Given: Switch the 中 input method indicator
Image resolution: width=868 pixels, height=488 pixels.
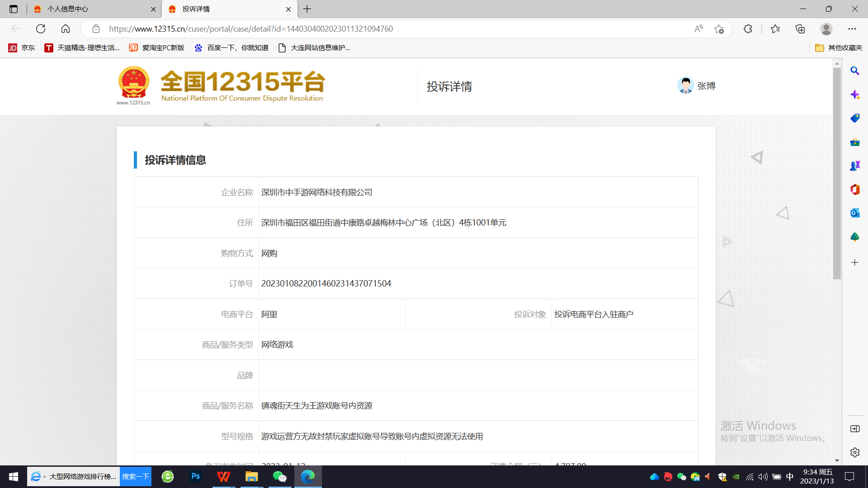Looking at the screenshot, I should click(790, 477).
